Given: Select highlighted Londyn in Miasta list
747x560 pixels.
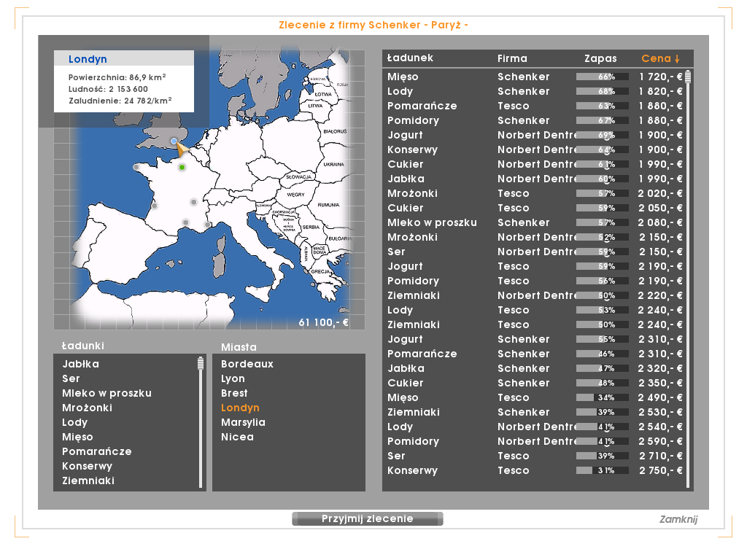Looking at the screenshot, I should [x=240, y=408].
